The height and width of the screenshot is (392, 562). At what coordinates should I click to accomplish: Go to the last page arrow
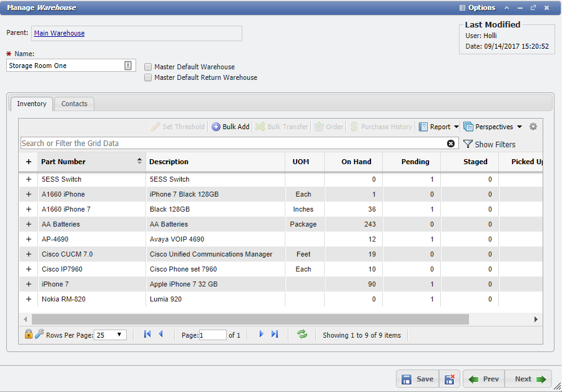(275, 335)
